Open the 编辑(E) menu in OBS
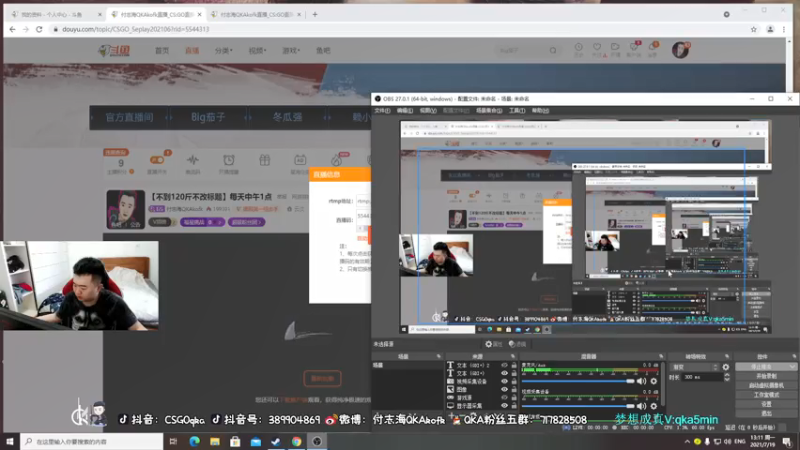800x450 pixels. coord(405,111)
